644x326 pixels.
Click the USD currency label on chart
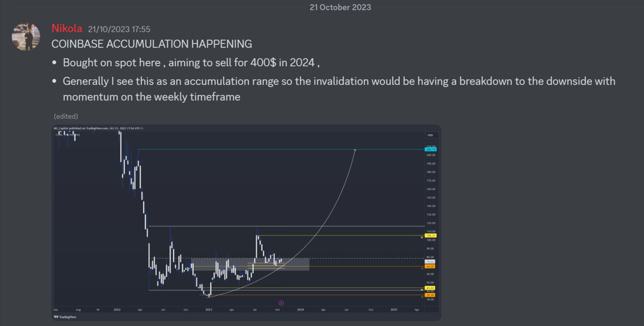coord(430,135)
